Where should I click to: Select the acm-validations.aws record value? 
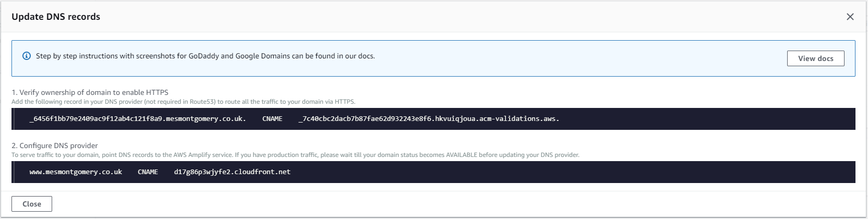(x=428, y=119)
